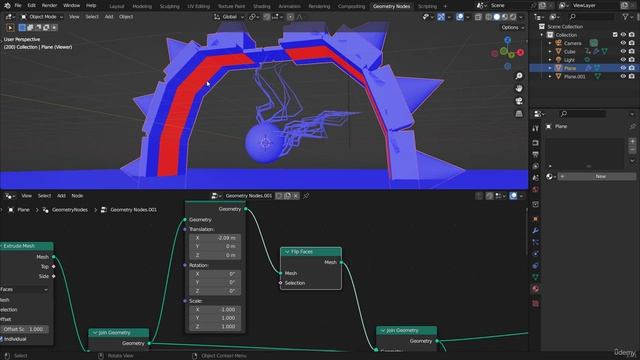Open the Tool properties tab
The width and height of the screenshot is (640, 360).
[535, 128]
